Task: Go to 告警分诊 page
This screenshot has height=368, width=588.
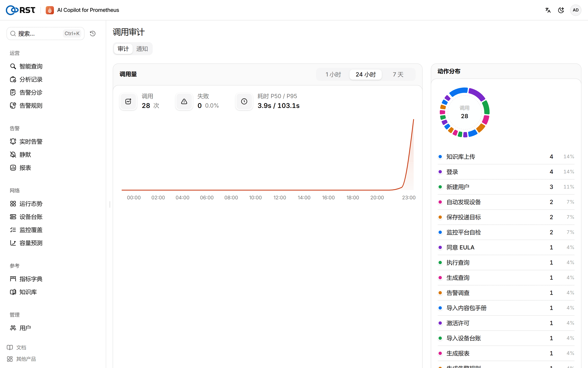Action: click(x=26, y=92)
